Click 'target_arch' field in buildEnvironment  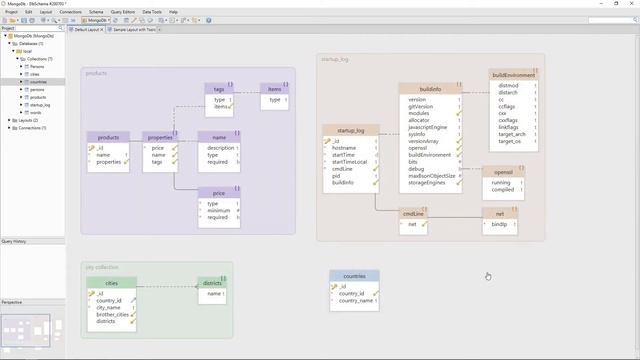[x=512, y=134]
